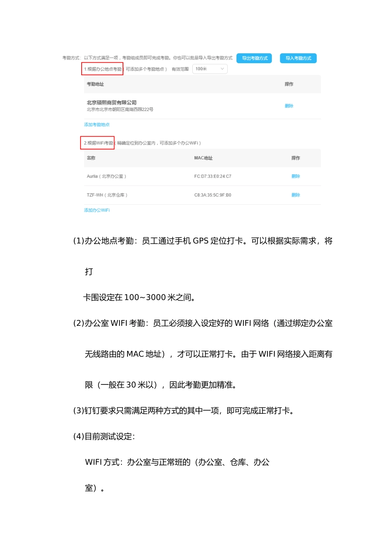The height and width of the screenshot is (555, 392).
Task: Click the 操作 header in the WiFi table
Action: (x=295, y=158)
